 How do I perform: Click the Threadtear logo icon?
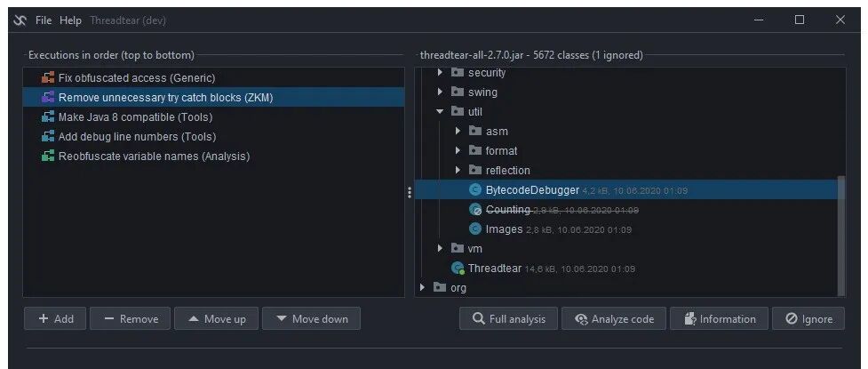click(20, 20)
